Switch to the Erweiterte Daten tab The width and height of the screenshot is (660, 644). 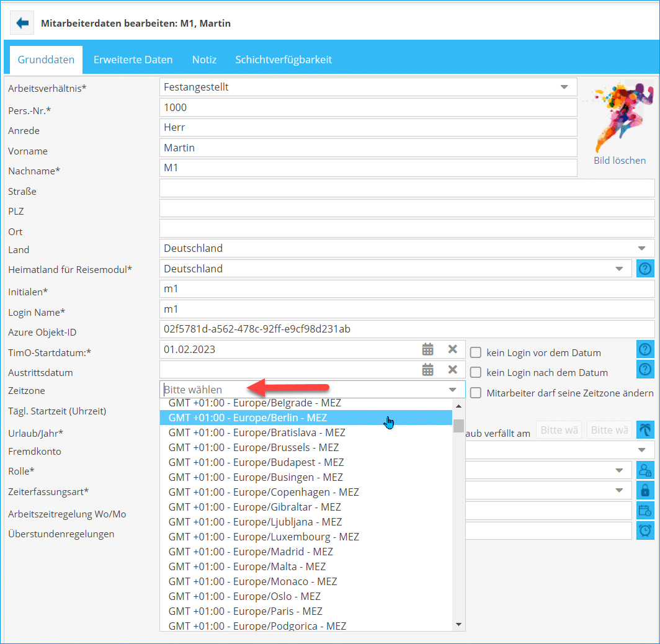pyautogui.click(x=133, y=60)
